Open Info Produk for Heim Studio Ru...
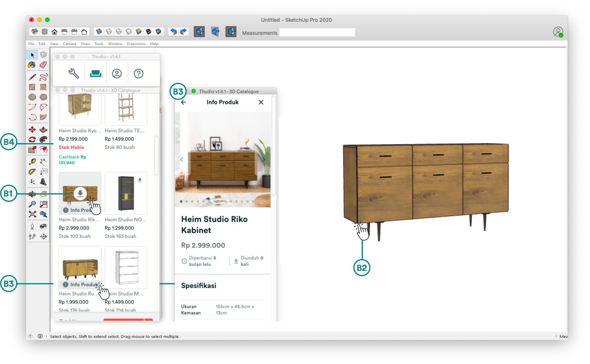590x364 pixels. coord(80,285)
